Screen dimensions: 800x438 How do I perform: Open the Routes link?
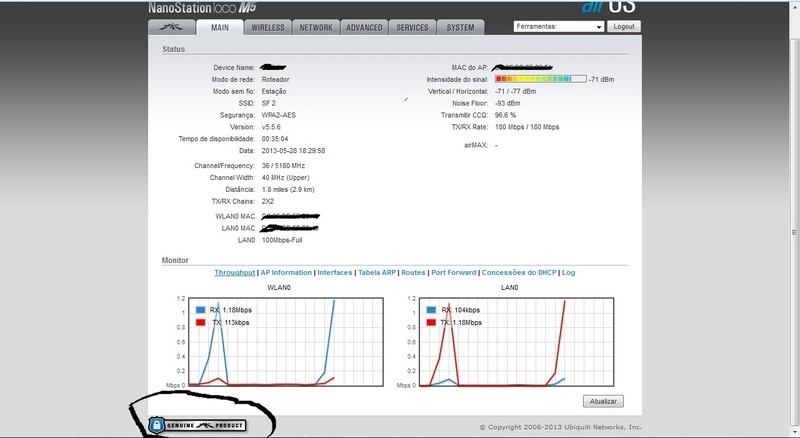pyautogui.click(x=413, y=273)
